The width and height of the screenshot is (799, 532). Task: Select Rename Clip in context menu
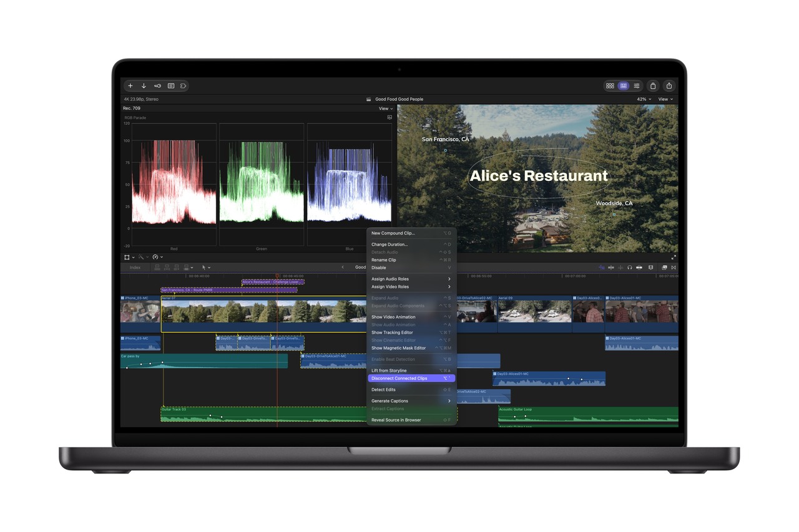411,260
